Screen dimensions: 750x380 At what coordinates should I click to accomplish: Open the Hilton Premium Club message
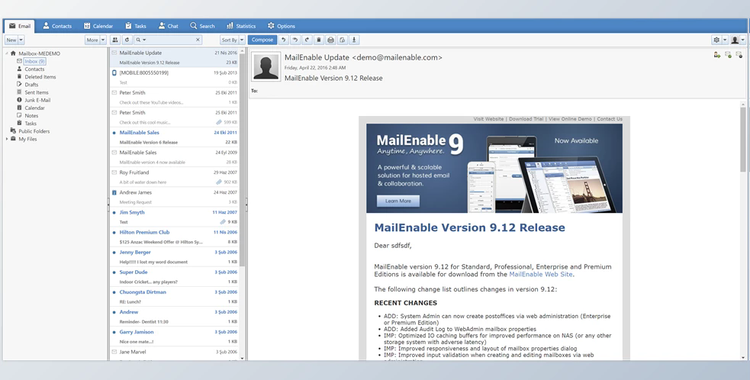[x=175, y=237]
